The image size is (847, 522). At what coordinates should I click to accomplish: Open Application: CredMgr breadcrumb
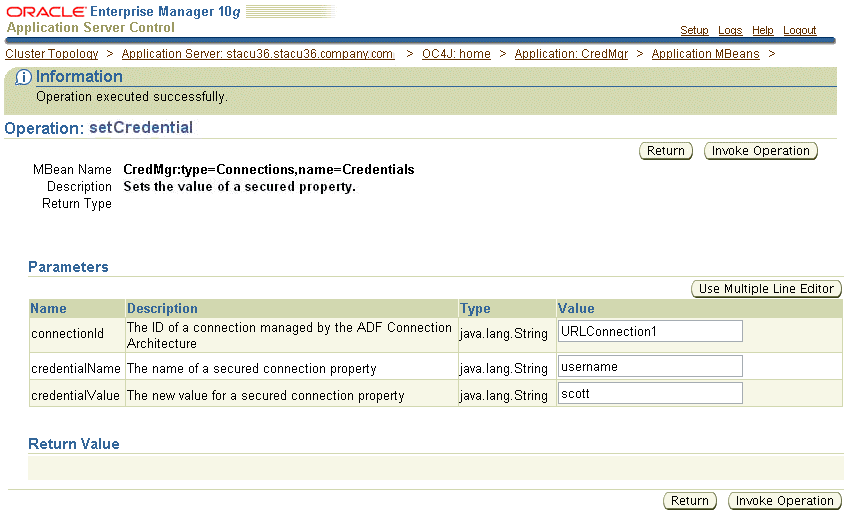tap(571, 54)
